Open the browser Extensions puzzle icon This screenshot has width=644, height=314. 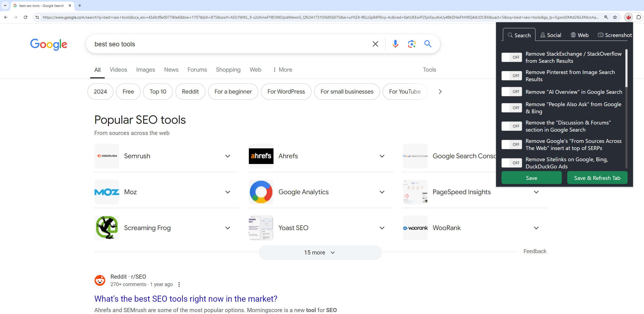click(x=639, y=17)
